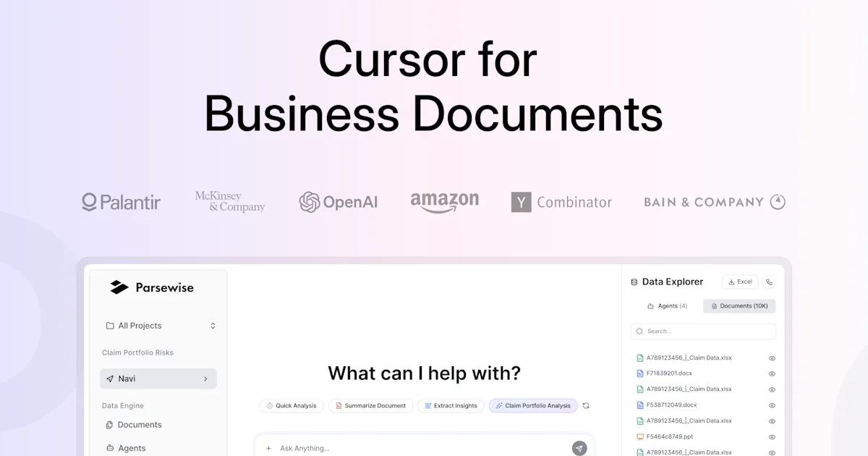Open file F538712049.docx

[x=671, y=405]
